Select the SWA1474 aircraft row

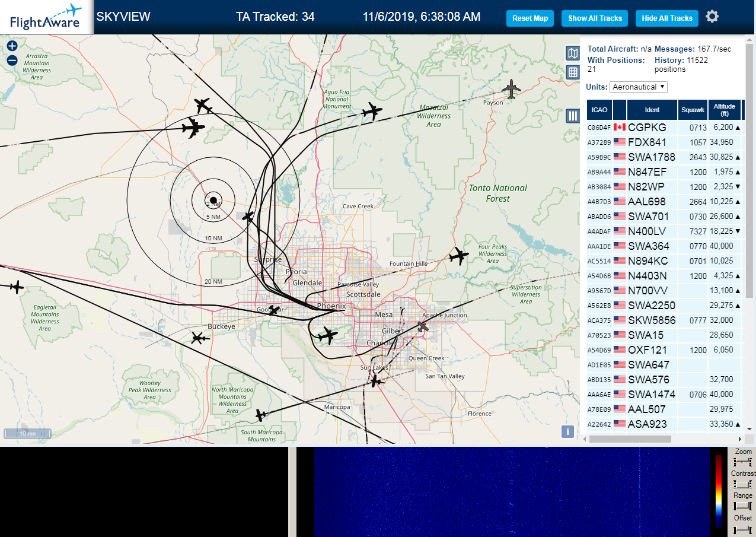click(x=664, y=394)
